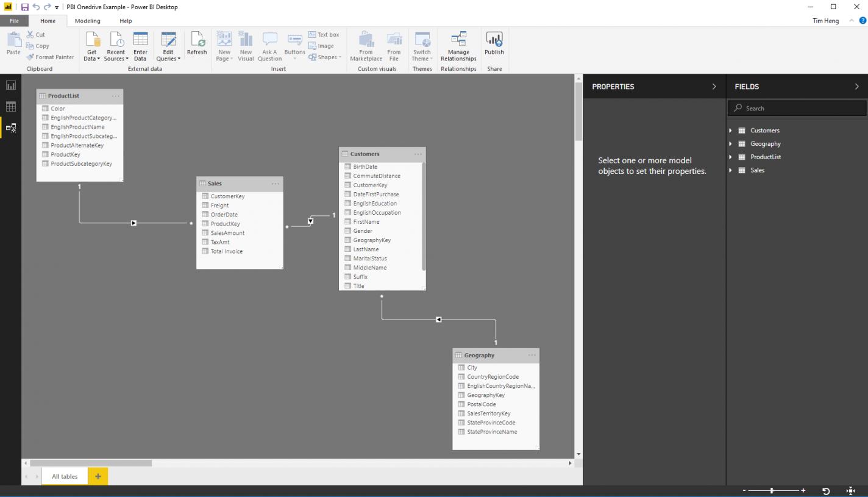Screen dimensions: 868x497
Task: Expand the Geography table in Fields pane
Action: (731, 144)
